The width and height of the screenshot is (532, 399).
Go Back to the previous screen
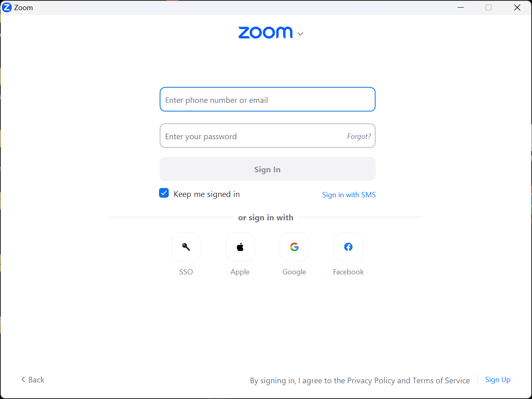point(33,380)
